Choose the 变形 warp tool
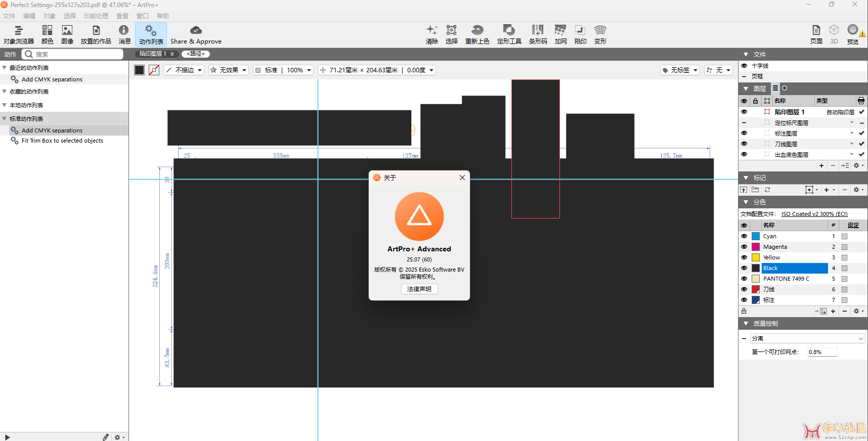 click(600, 34)
